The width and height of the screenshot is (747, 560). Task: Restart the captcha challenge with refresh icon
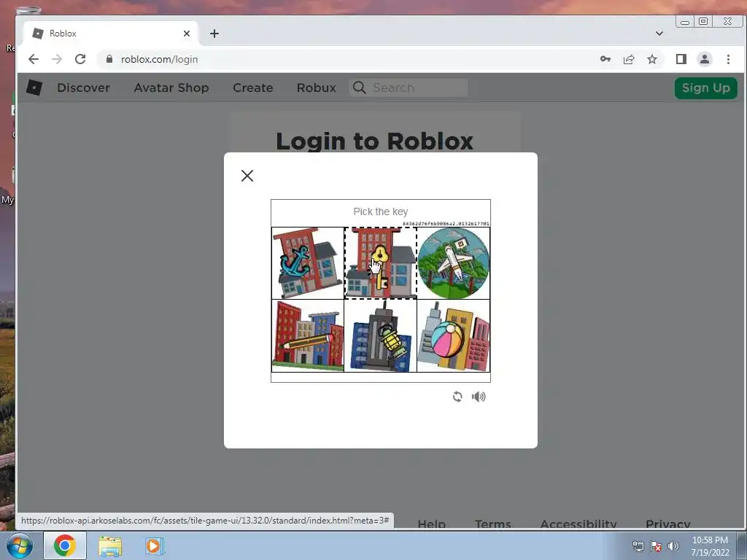tap(457, 397)
